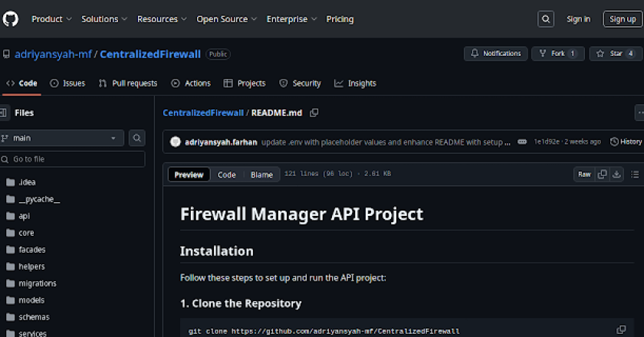
Task: Copy the git clone command
Action: pyautogui.click(x=622, y=330)
